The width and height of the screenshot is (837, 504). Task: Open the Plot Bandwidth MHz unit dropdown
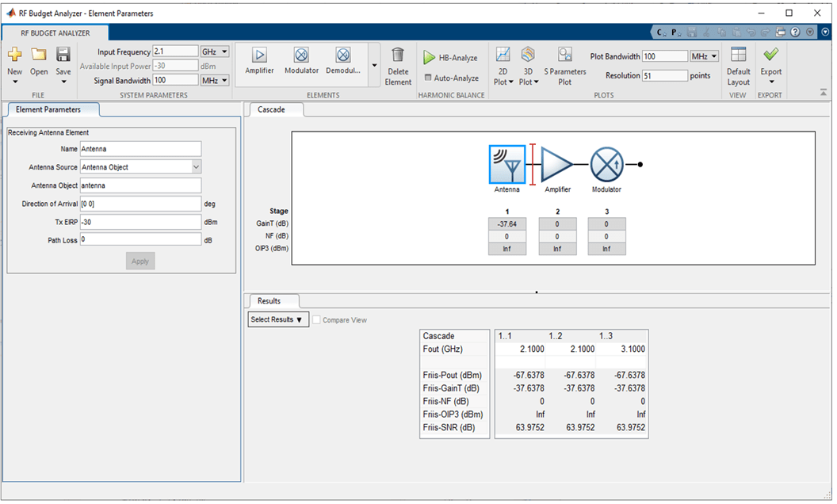(705, 56)
